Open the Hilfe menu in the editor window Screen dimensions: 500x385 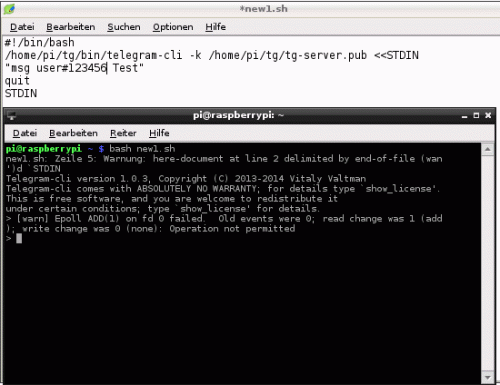[215, 27]
